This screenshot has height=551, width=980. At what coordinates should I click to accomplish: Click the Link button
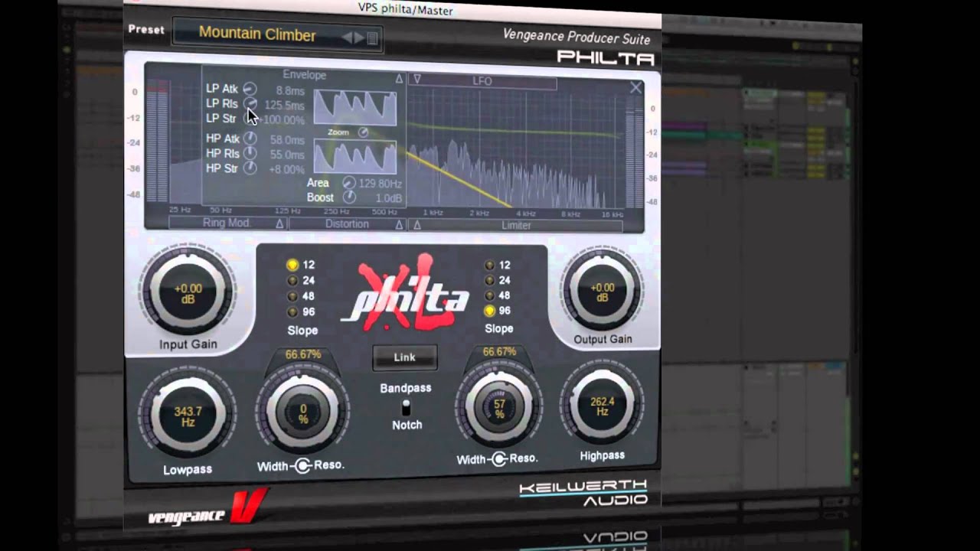pos(404,357)
